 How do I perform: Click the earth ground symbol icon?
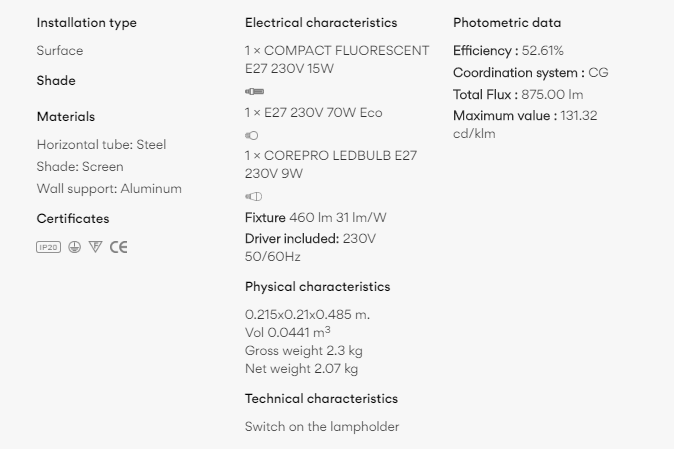pyautogui.click(x=74, y=247)
